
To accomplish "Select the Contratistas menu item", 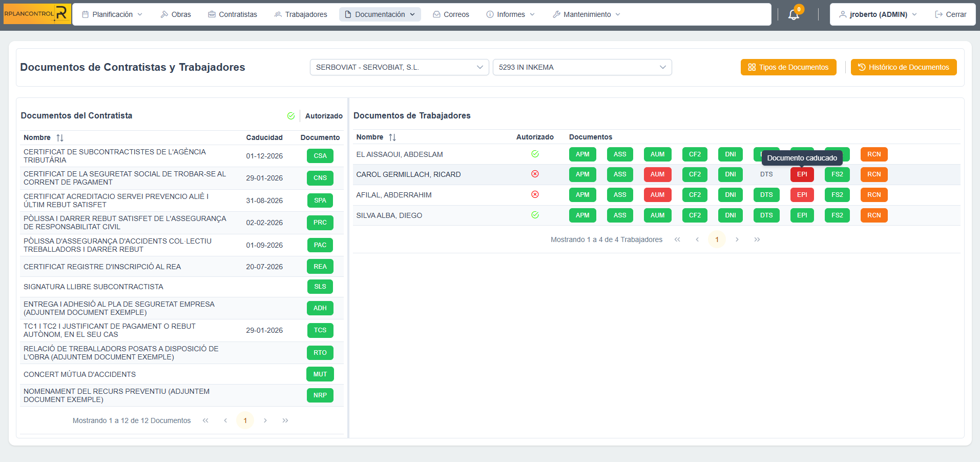I will [232, 14].
